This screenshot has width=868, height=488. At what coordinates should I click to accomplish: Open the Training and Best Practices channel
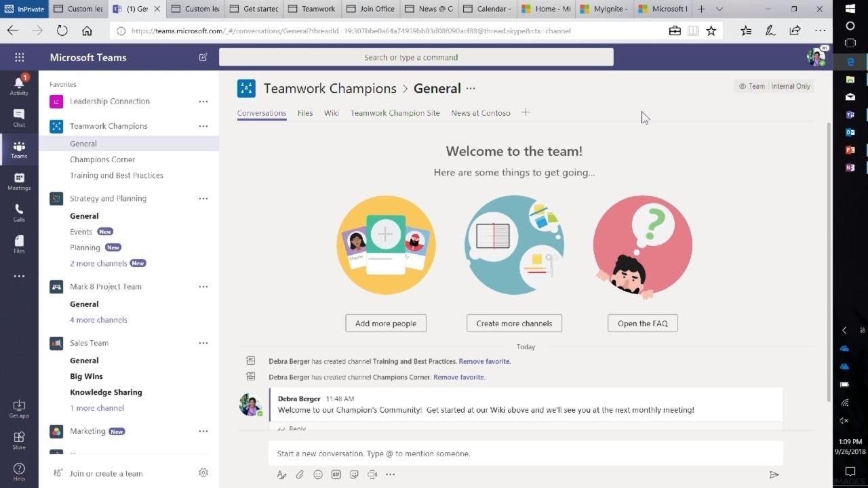[117, 176]
